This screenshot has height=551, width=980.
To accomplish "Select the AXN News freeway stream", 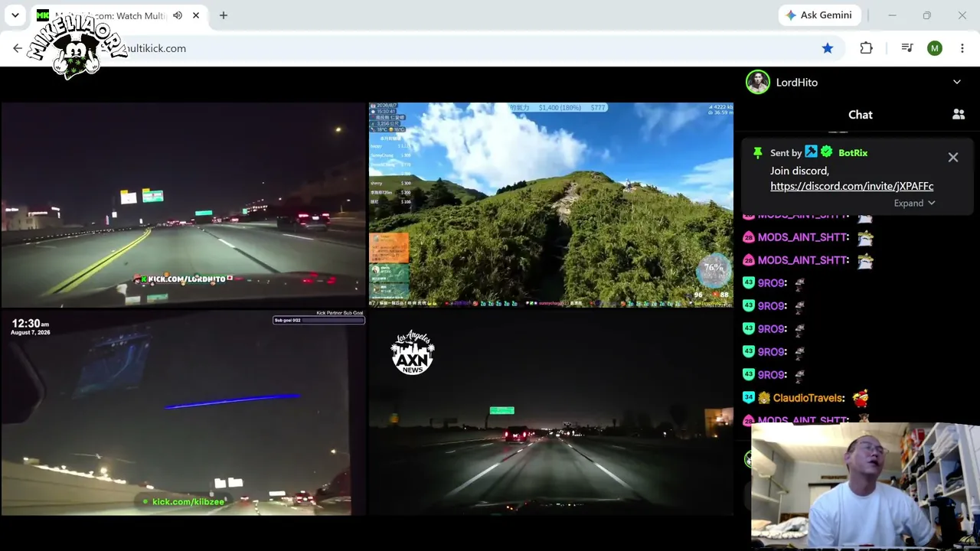I will pyautogui.click(x=551, y=412).
